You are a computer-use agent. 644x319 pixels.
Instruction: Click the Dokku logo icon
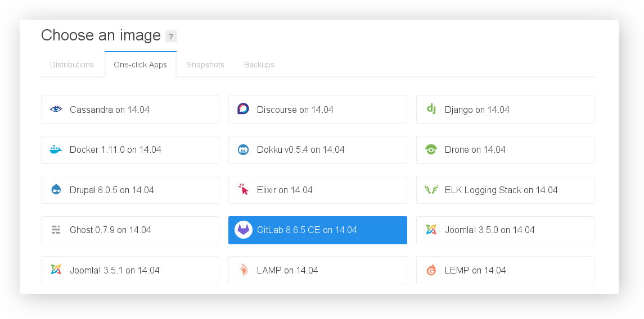pos(243,150)
